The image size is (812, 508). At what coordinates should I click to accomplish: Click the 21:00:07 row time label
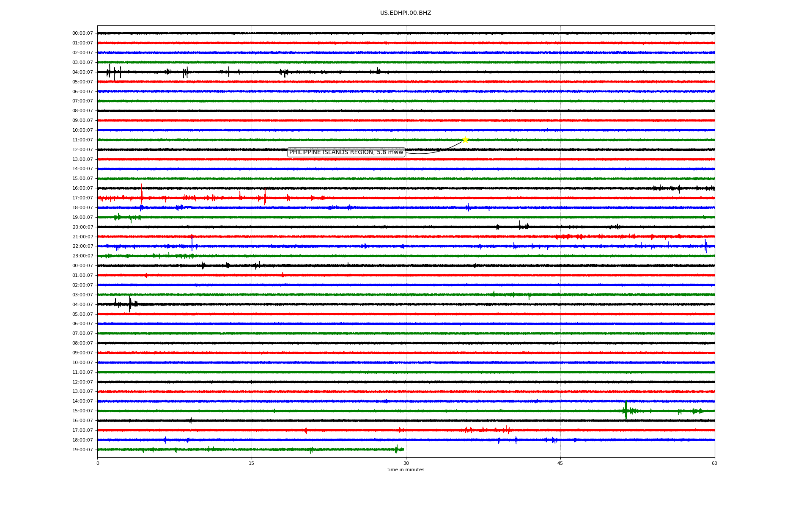pos(82,237)
